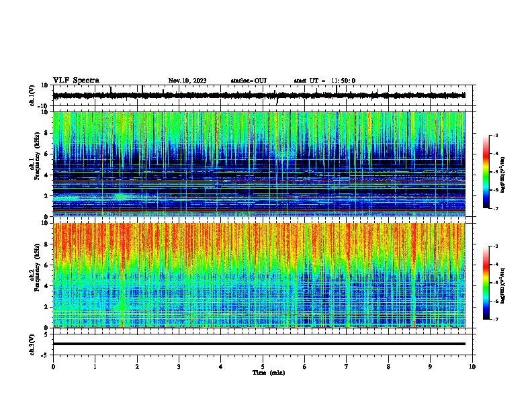The image size is (532, 411).
Task: Click the 'Time (min)' axis title
Action: click(x=269, y=373)
